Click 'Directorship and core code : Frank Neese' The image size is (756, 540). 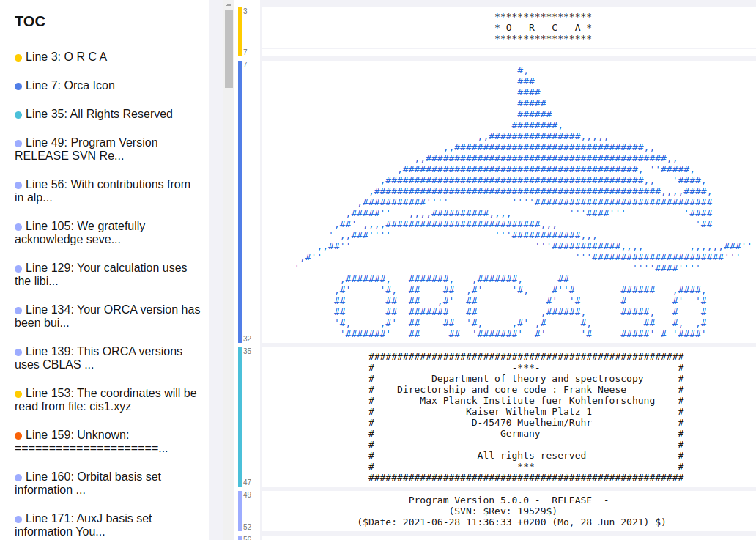pos(511,390)
